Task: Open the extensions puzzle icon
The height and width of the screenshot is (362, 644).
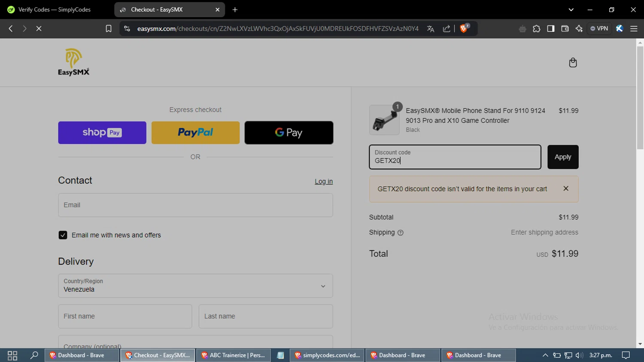Action: (537, 28)
